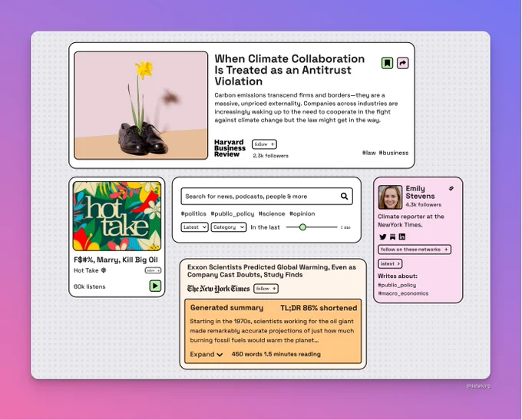Open Emily Stevens' Twitter profile icon
This screenshot has width=522, height=420.
(x=383, y=236)
